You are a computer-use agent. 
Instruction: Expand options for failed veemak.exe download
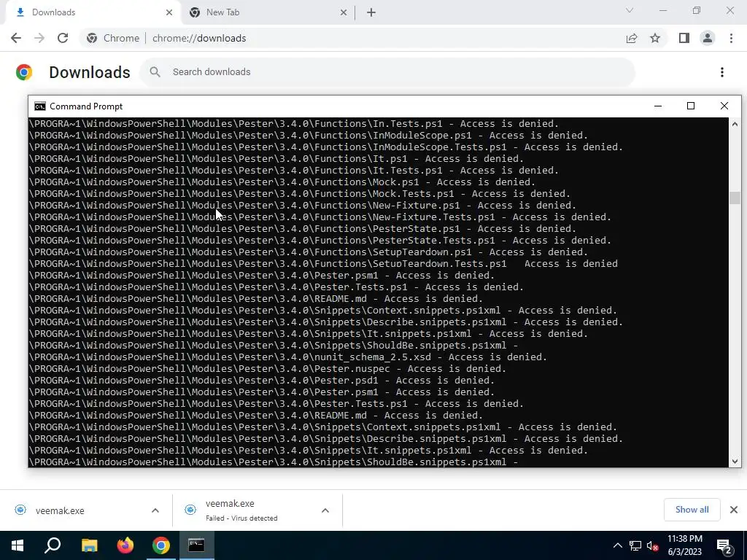pyautogui.click(x=325, y=510)
